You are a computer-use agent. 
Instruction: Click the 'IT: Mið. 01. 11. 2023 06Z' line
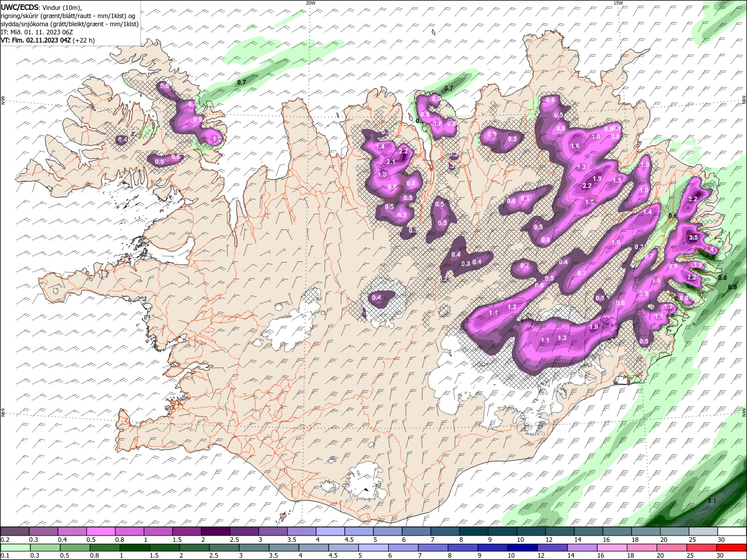coord(36,32)
